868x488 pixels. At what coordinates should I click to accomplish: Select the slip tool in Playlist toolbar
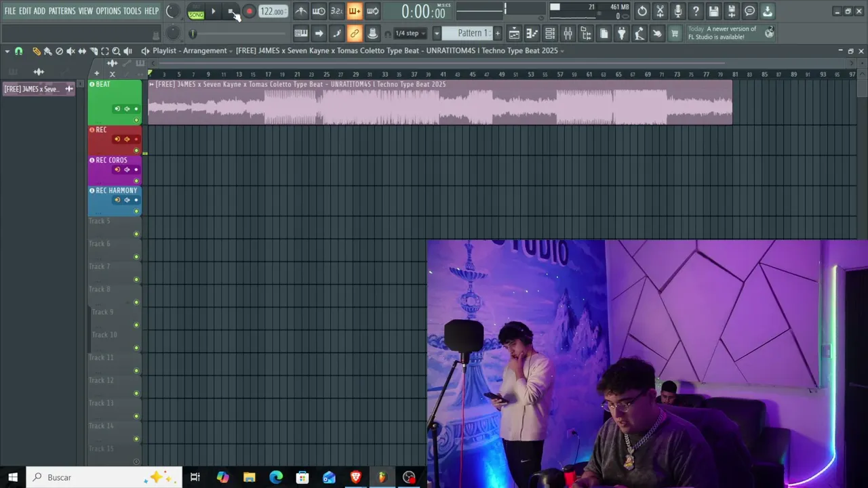[82, 51]
